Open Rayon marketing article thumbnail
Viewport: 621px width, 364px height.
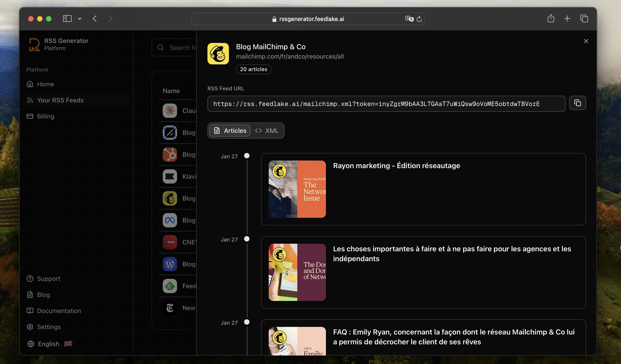point(297,189)
